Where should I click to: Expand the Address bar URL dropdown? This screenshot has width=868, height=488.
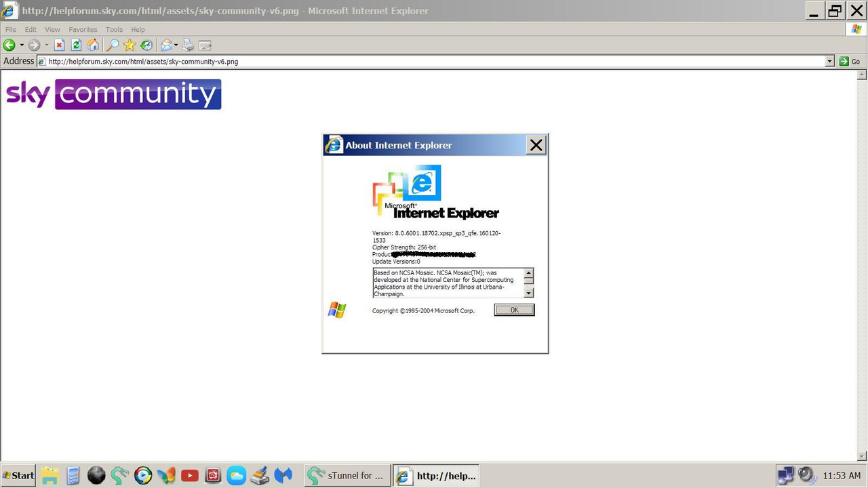coord(829,61)
